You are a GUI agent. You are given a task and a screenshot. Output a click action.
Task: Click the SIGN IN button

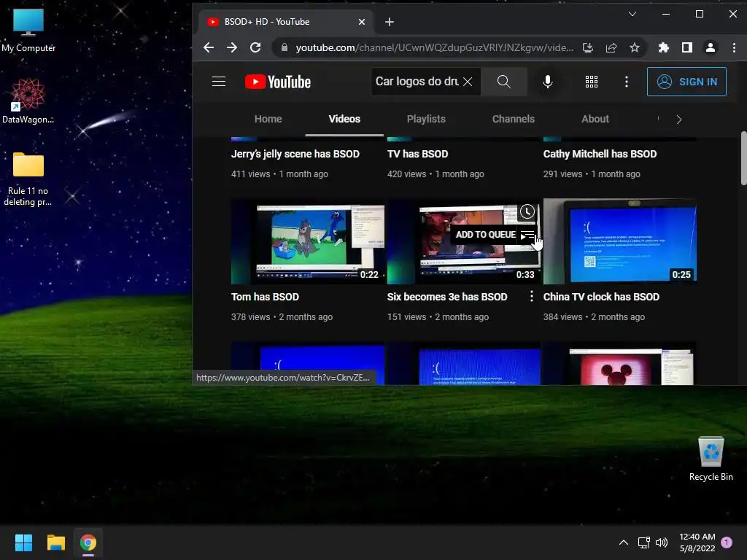(x=686, y=82)
